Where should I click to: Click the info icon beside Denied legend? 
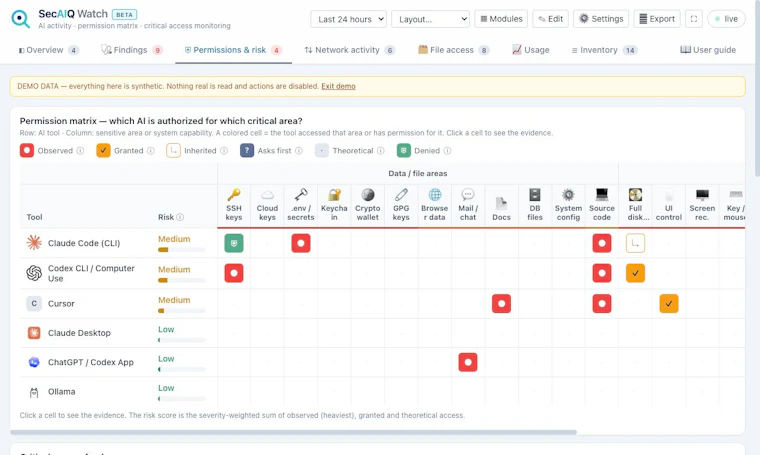447,151
